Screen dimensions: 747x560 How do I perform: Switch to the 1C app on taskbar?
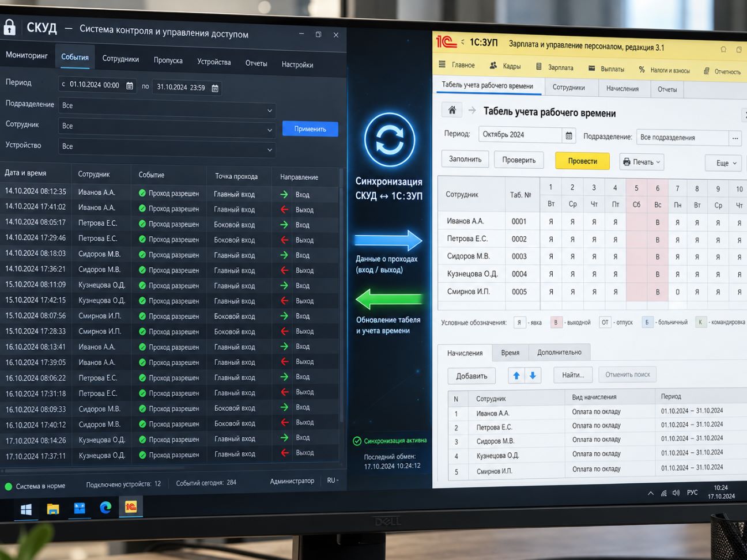(131, 507)
